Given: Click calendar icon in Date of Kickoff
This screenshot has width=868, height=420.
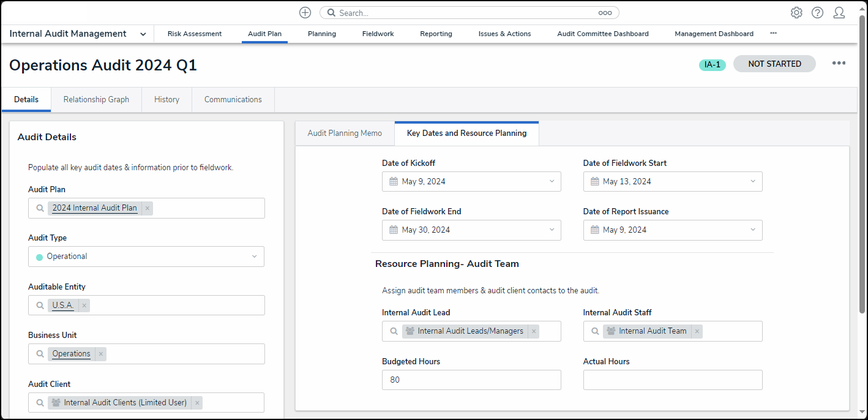Looking at the screenshot, I should 394,182.
